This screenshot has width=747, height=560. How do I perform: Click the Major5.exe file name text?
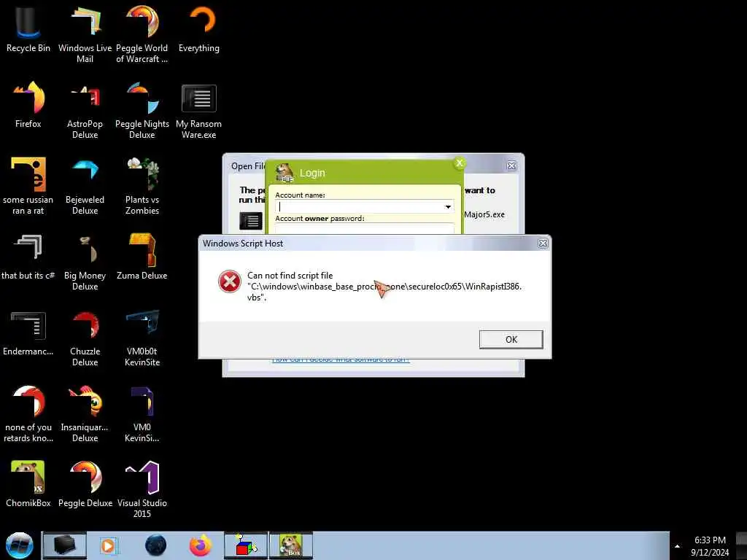(x=484, y=214)
